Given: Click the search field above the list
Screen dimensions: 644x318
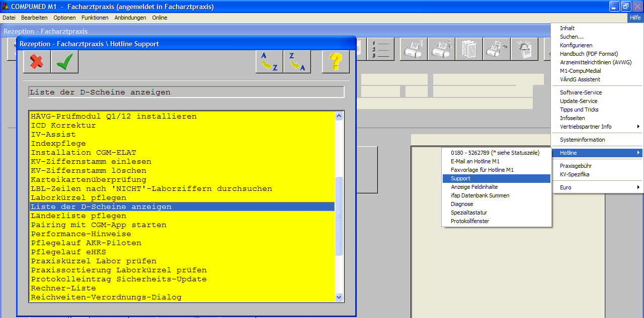Looking at the screenshot, I should 186,92.
